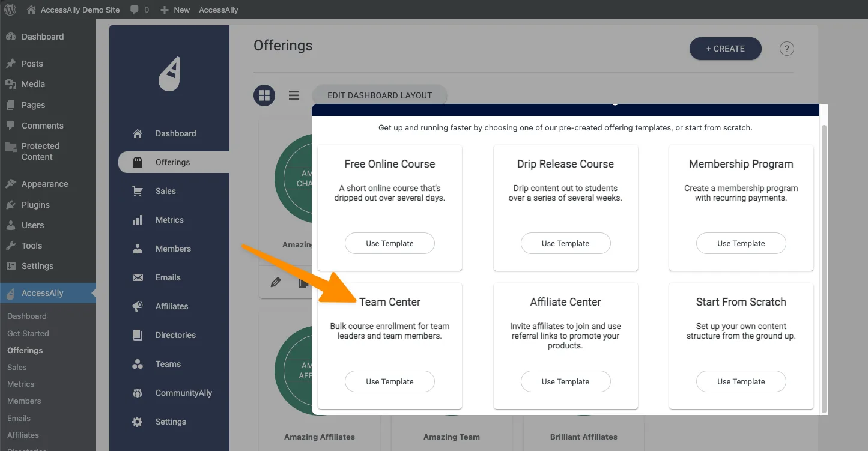Use Template for Team Center

coord(389,381)
